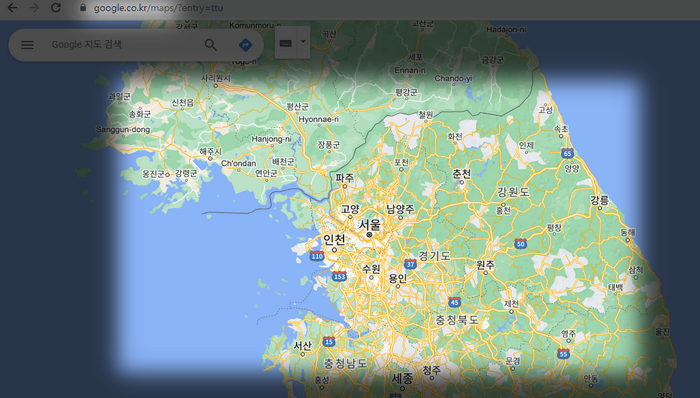Image resolution: width=700 pixels, height=398 pixels.
Task: Click the 서산 city label
Action: pos(302,345)
